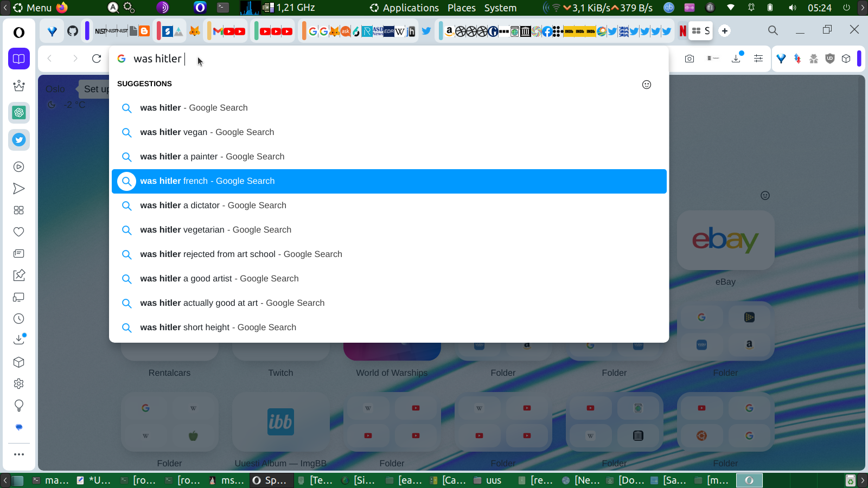Open the Opera main menu logo
The image size is (868, 488).
point(19,32)
